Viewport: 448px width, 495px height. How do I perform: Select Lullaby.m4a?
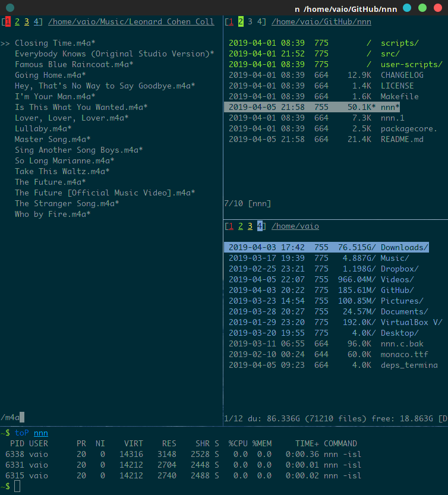(x=43, y=129)
